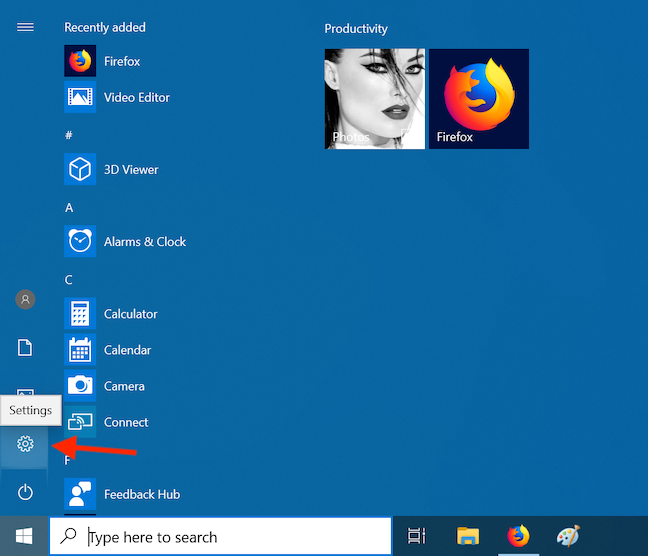This screenshot has height=556, width=648.
Task: Select the 'Video Editor' label text
Action: 137,98
